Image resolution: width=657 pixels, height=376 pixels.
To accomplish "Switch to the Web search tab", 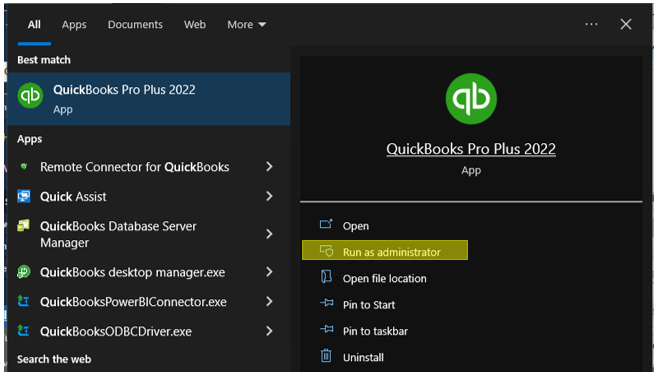I will (195, 25).
